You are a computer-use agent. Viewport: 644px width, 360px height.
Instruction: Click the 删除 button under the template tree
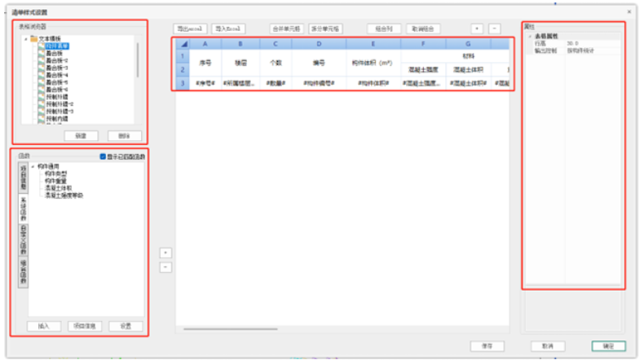pyautogui.click(x=125, y=136)
